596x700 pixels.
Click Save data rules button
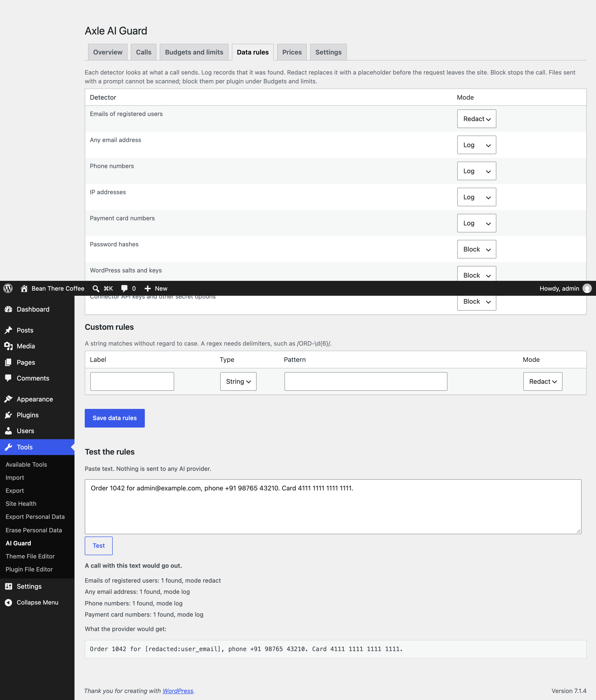115,418
